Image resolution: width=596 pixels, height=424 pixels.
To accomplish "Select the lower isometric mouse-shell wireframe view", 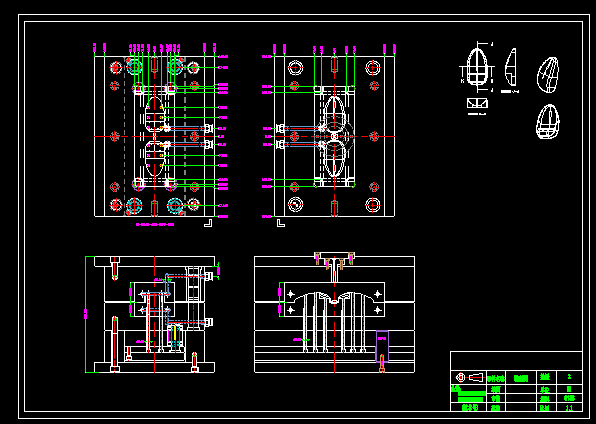I will pos(548,122).
